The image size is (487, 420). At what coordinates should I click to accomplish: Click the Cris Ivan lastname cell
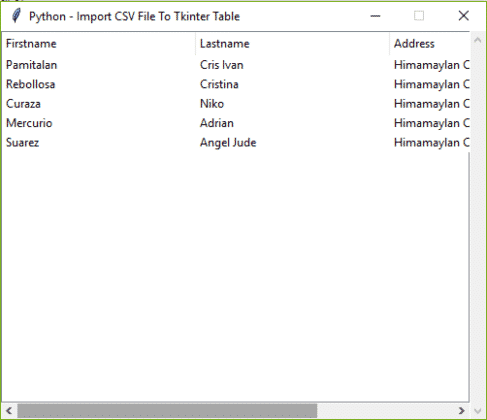[x=222, y=65]
